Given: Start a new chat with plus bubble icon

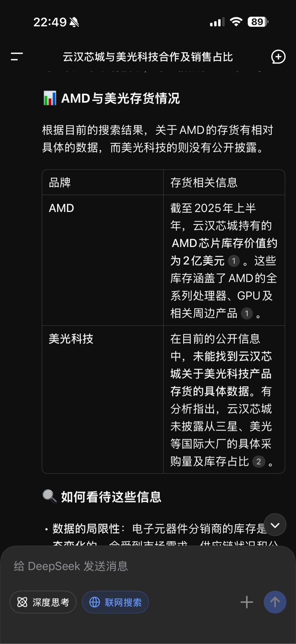Looking at the screenshot, I should point(278,57).
